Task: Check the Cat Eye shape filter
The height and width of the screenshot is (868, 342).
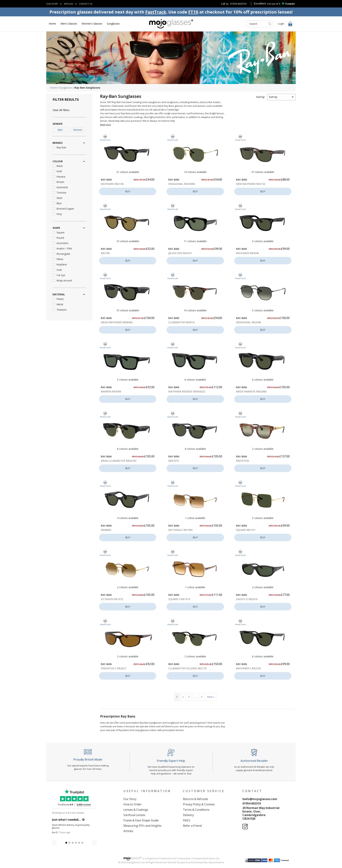Action: (x=54, y=275)
